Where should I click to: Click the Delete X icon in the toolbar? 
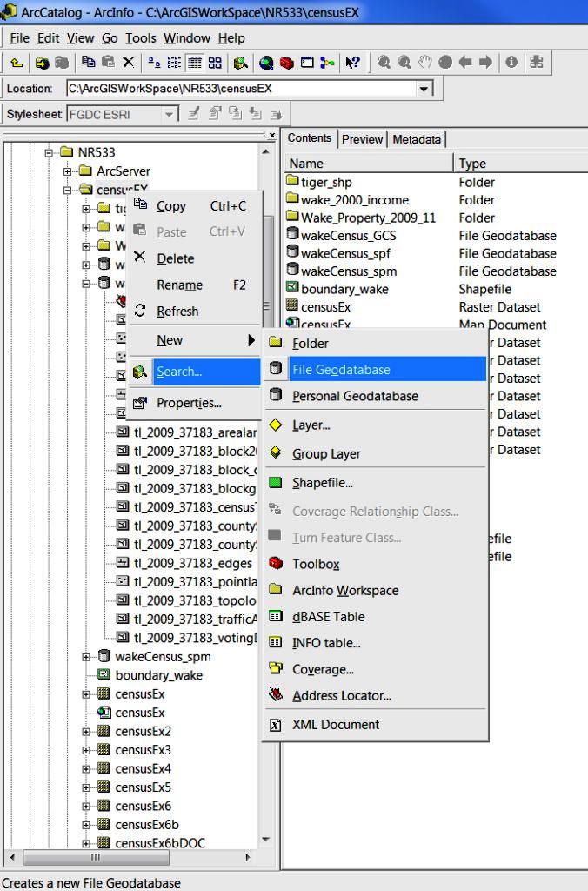point(129,62)
